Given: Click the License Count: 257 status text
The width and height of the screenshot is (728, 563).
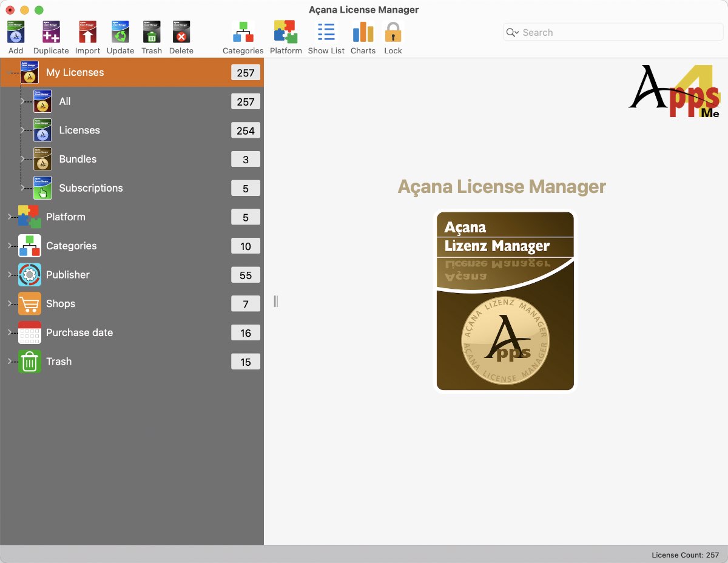Looking at the screenshot, I should 686,555.
